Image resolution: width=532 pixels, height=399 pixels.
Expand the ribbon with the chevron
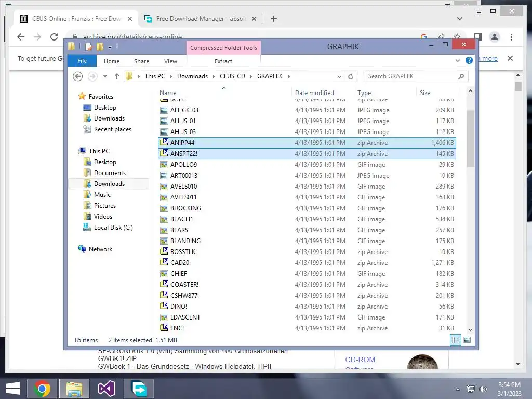457,61
